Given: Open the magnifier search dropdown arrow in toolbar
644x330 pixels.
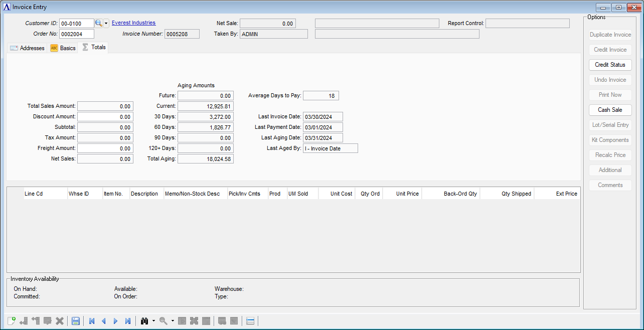Looking at the screenshot, I should [172, 321].
